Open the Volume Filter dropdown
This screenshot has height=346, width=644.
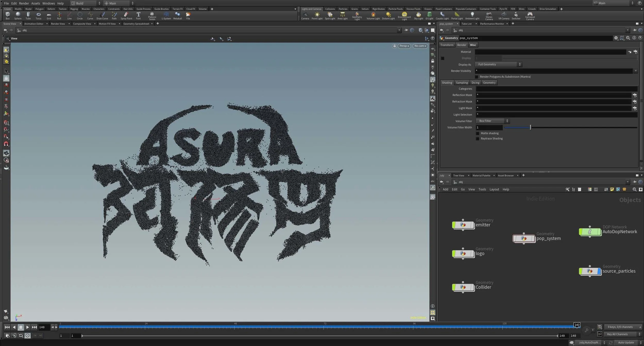pos(493,121)
